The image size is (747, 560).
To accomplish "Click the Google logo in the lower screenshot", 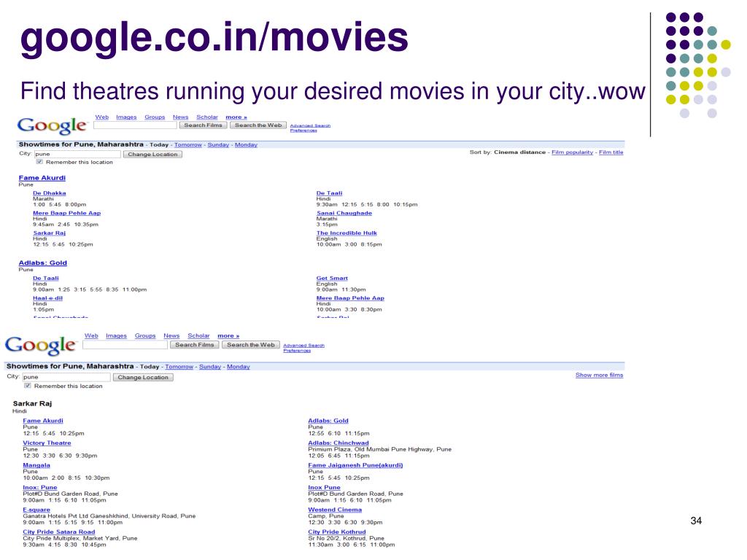I will coord(41,345).
